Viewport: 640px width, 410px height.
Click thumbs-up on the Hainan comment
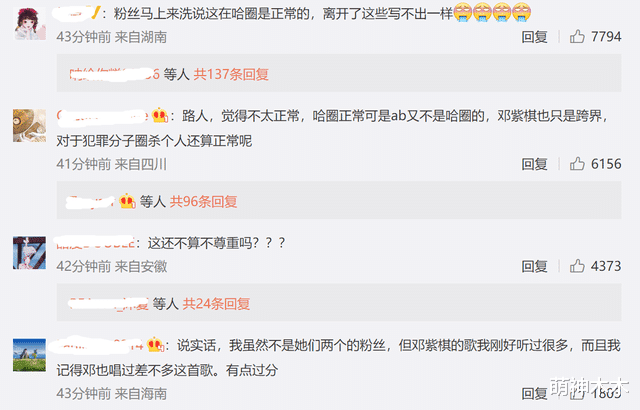tap(577, 394)
